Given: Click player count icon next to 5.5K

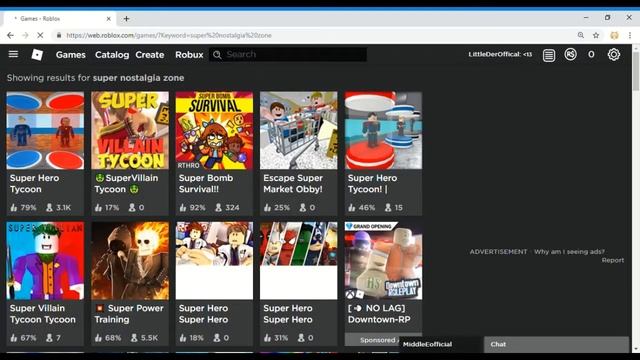Looking at the screenshot, I should point(134,338).
